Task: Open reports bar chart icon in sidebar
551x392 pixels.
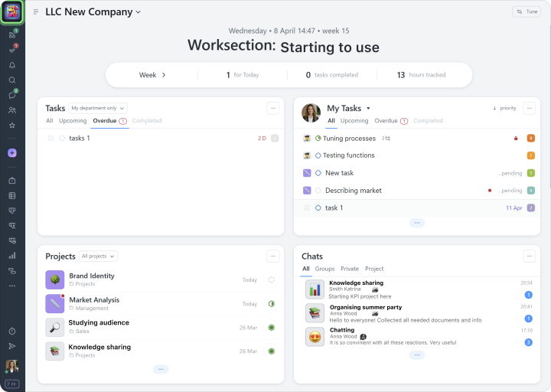Action: point(12,256)
